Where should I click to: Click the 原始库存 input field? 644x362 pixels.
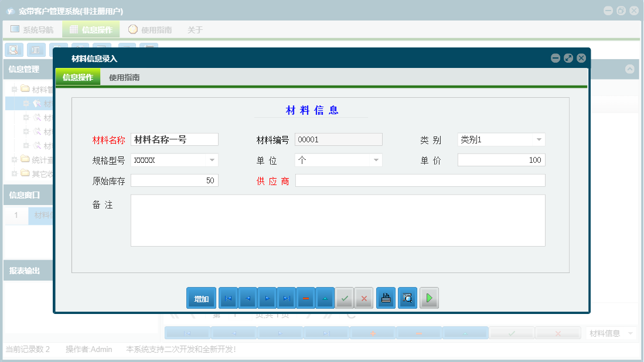tap(174, 180)
